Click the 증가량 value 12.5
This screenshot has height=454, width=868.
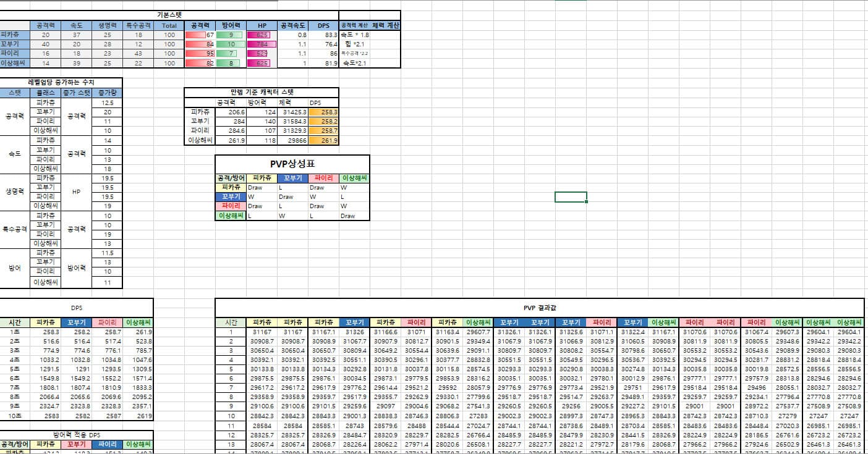click(108, 103)
